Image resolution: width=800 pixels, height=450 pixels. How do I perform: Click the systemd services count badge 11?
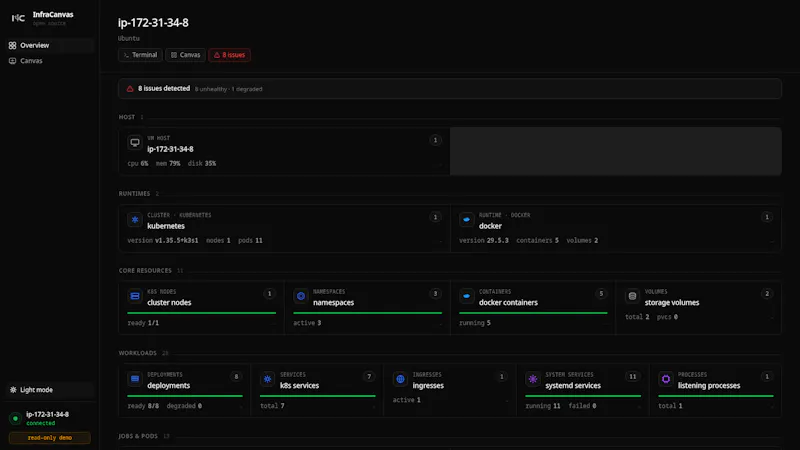click(633, 377)
